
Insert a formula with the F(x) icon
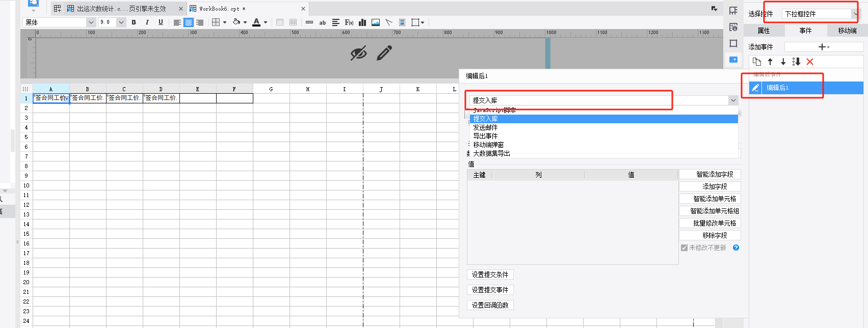(349, 22)
